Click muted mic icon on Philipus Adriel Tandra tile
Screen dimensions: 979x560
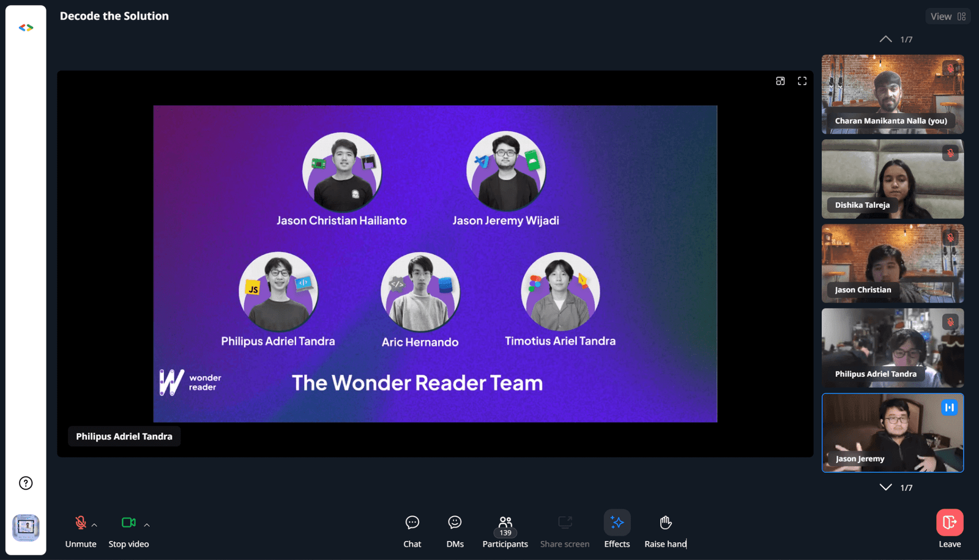(x=950, y=322)
